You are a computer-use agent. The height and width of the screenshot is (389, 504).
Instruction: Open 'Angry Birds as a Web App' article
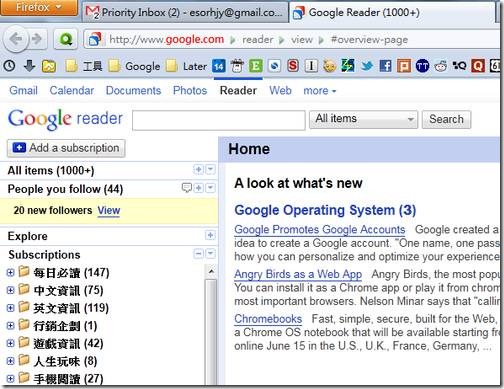click(298, 274)
